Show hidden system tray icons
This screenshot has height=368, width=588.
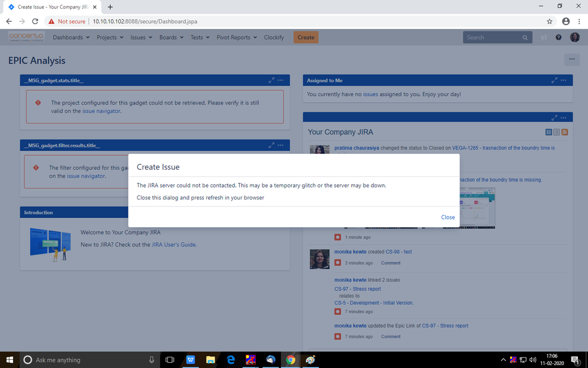503,360
